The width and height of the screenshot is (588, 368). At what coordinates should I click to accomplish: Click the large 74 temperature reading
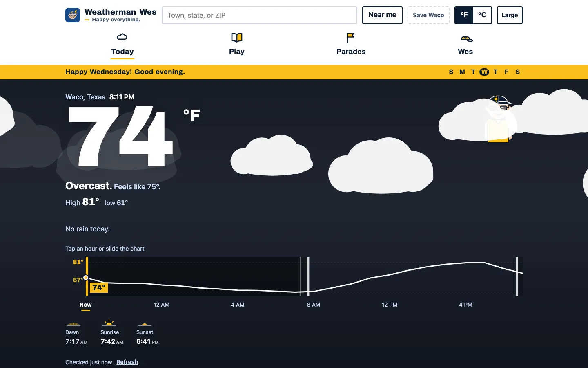click(121, 136)
